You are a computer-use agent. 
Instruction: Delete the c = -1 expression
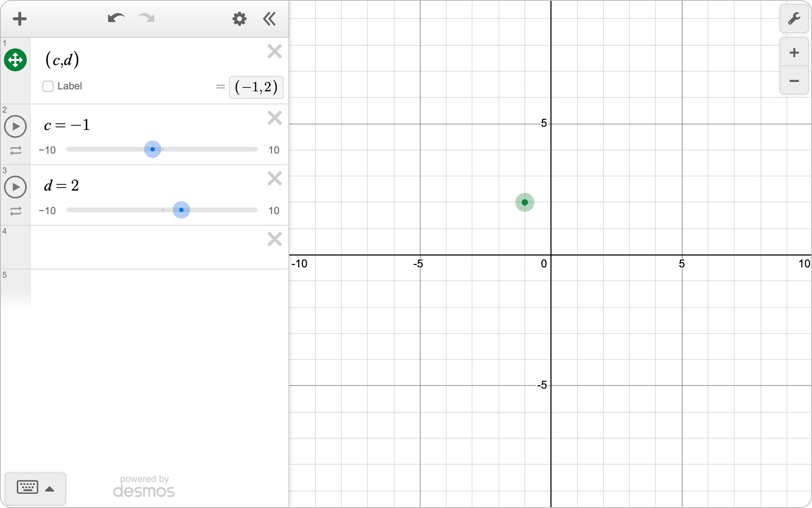[x=275, y=118]
